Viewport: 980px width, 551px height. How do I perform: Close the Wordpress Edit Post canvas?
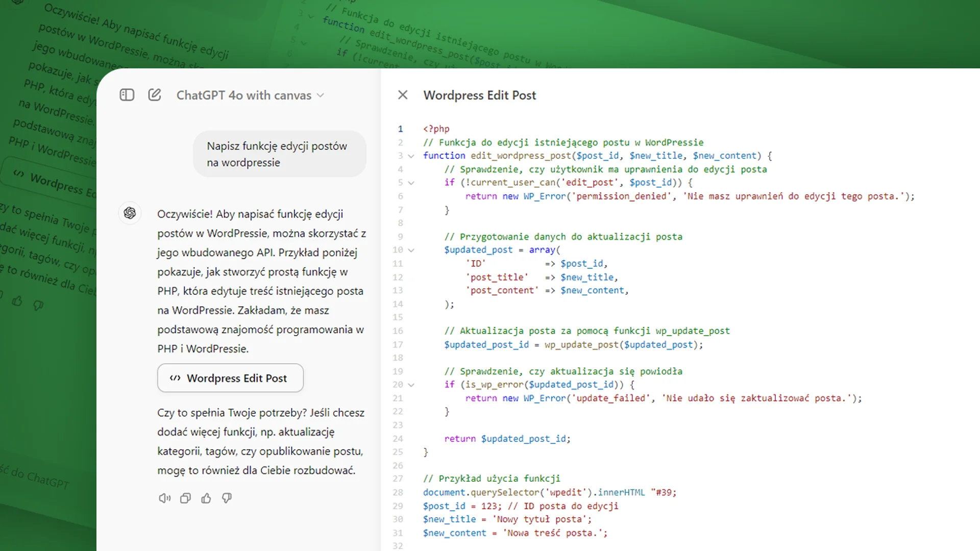point(403,95)
